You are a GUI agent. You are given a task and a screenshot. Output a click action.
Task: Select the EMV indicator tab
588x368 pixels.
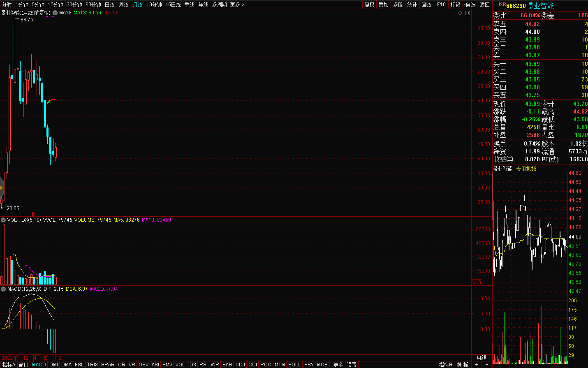pyautogui.click(x=167, y=365)
